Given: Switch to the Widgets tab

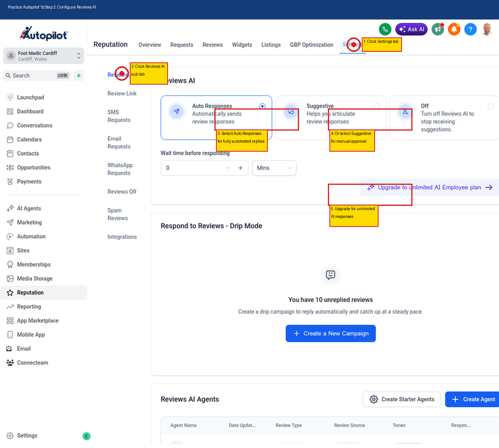Looking at the screenshot, I should (x=242, y=45).
